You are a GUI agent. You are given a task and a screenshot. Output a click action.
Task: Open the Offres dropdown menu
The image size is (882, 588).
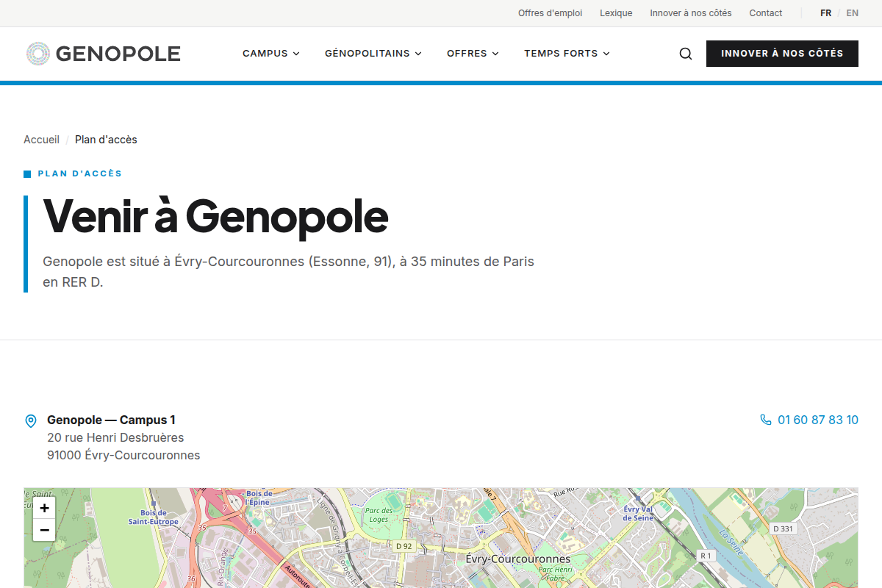pyautogui.click(x=473, y=54)
